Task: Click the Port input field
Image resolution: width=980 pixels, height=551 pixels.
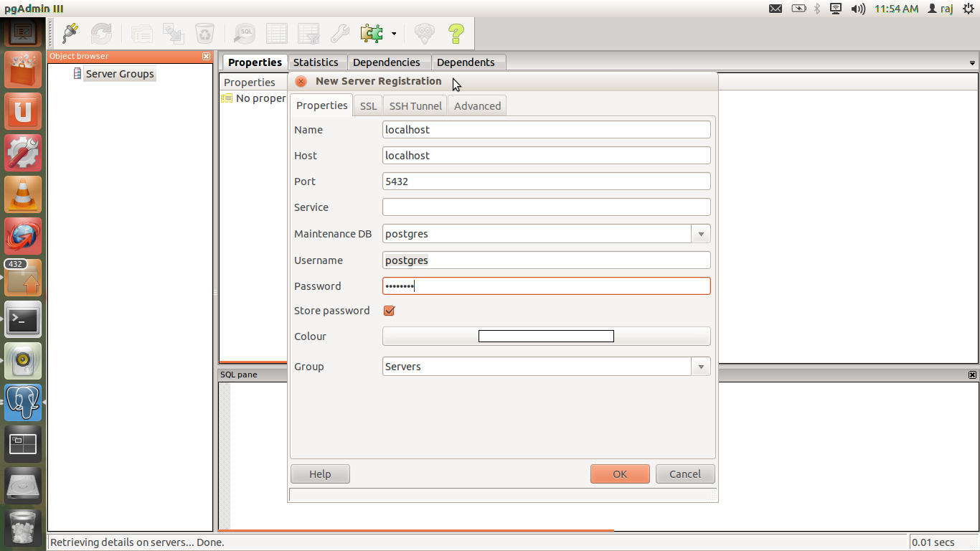Action: tap(547, 182)
